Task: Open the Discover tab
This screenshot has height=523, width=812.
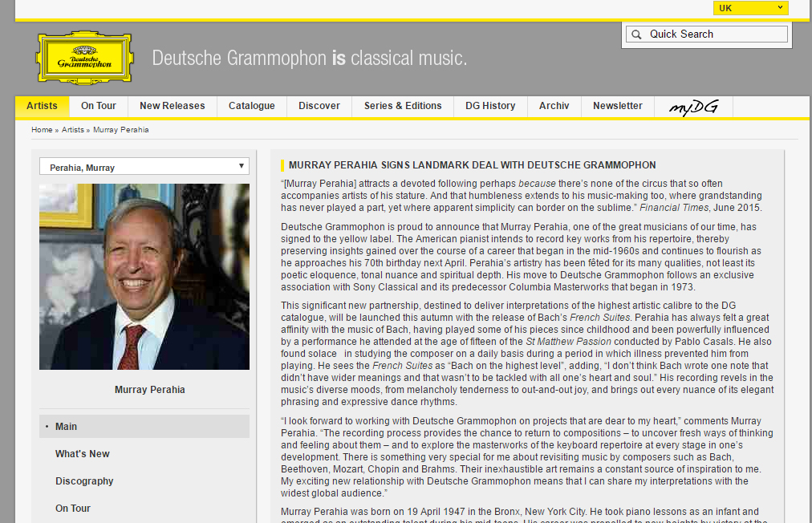Action: [x=319, y=106]
